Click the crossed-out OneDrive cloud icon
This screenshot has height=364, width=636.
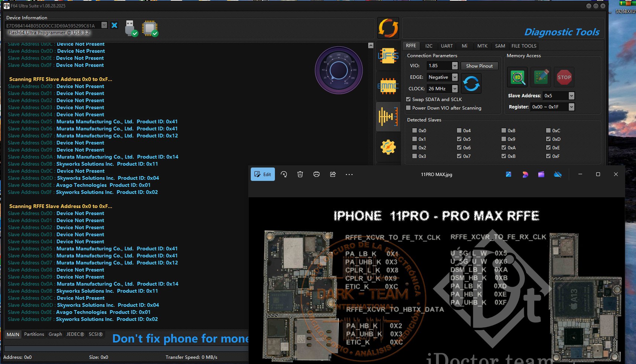[x=558, y=174]
